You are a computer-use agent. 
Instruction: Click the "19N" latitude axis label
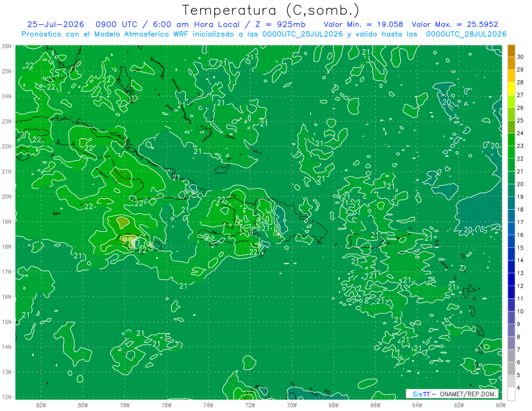(7, 221)
